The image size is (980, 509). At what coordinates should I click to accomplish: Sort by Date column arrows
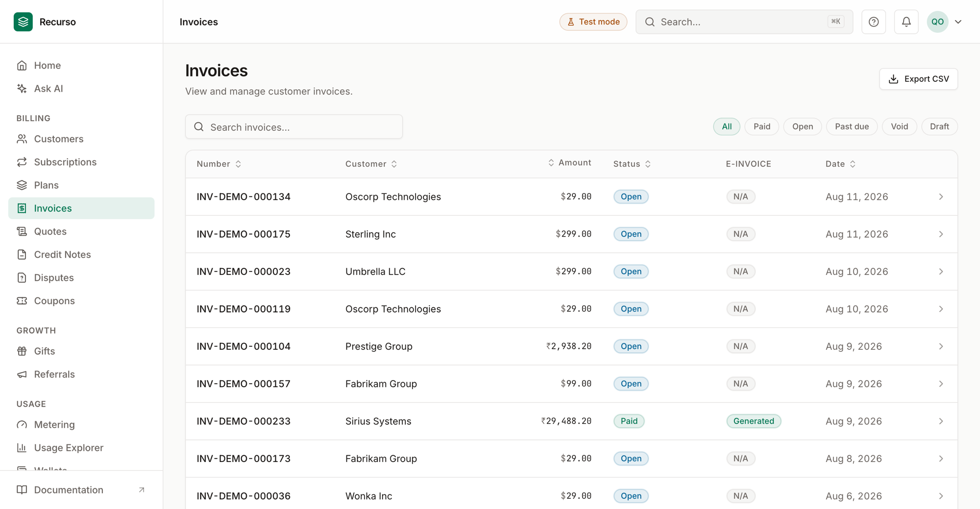853,164
